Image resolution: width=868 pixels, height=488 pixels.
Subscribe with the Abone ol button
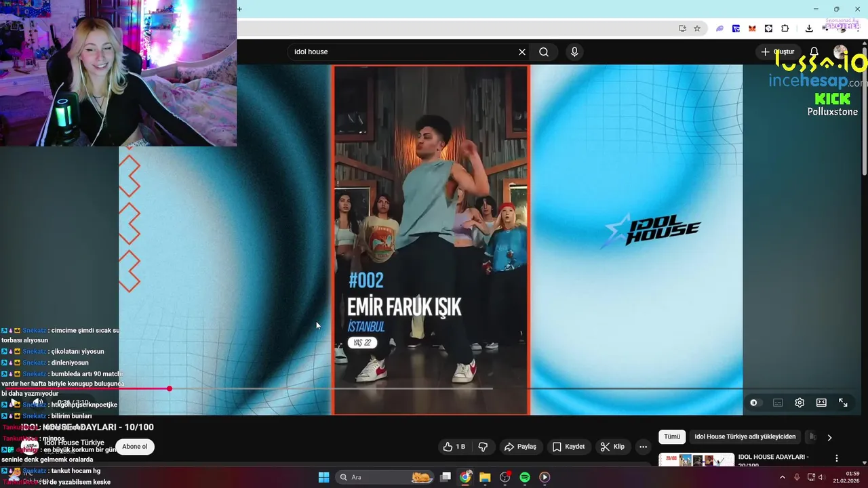[x=134, y=447]
